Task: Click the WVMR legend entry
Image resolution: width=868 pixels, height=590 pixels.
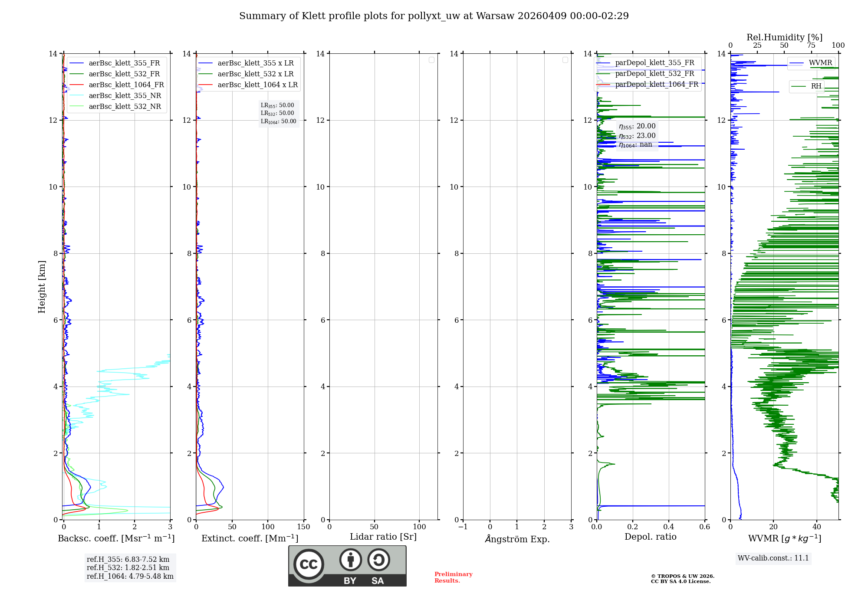Action: click(820, 63)
